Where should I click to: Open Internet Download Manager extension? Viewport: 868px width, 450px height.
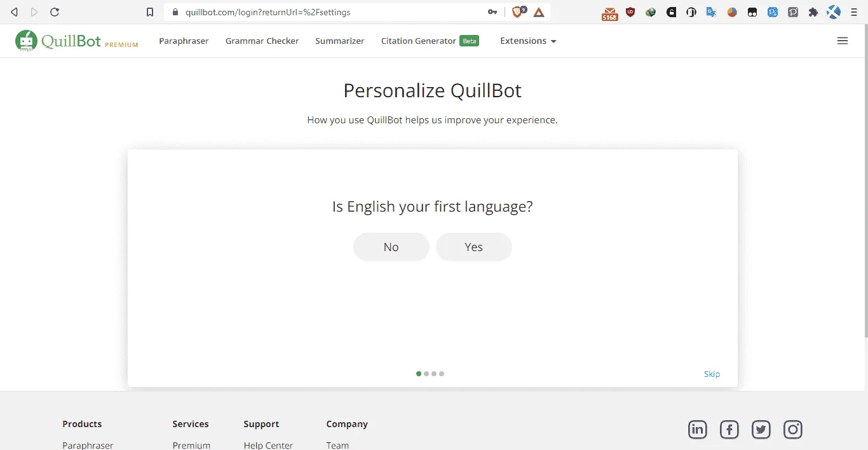(x=651, y=12)
